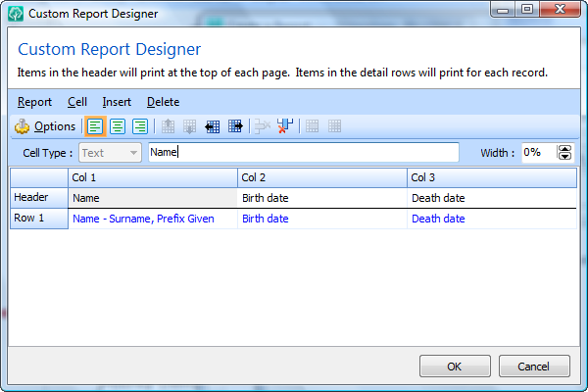Select the Col 3 column header
588x392 pixels.
pyautogui.click(x=492, y=177)
